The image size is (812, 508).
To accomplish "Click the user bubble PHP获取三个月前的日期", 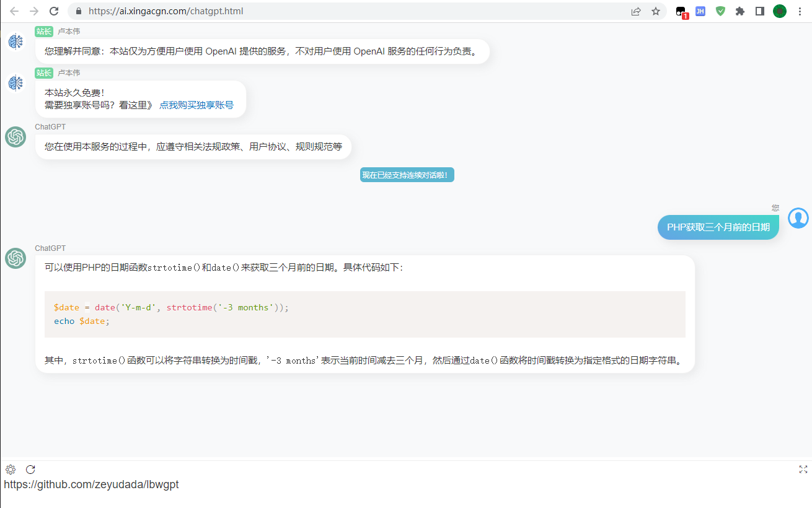I will pyautogui.click(x=718, y=227).
